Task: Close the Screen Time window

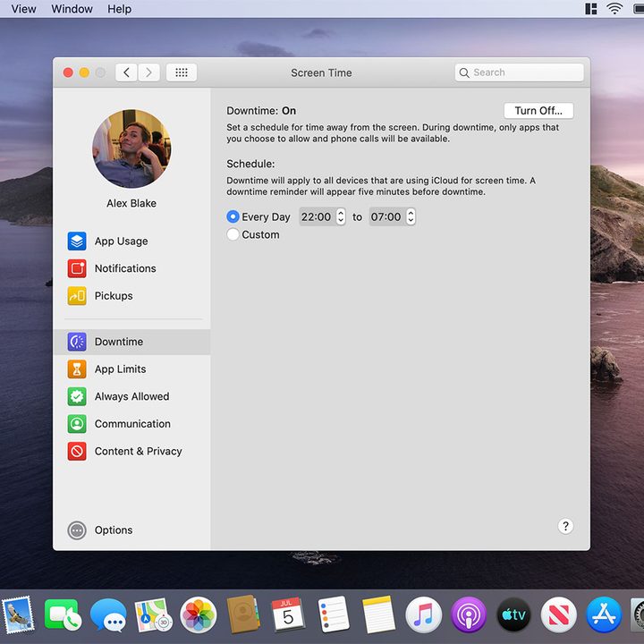Action: click(x=68, y=72)
